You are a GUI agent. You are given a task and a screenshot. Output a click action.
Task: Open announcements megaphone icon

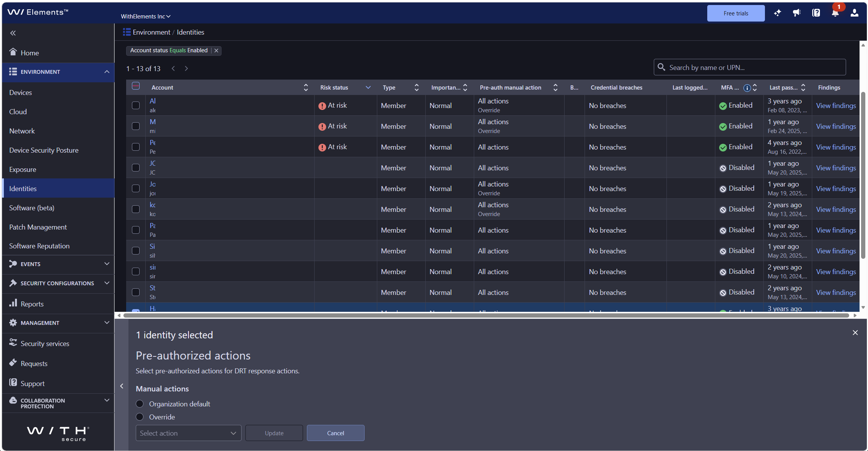(797, 13)
